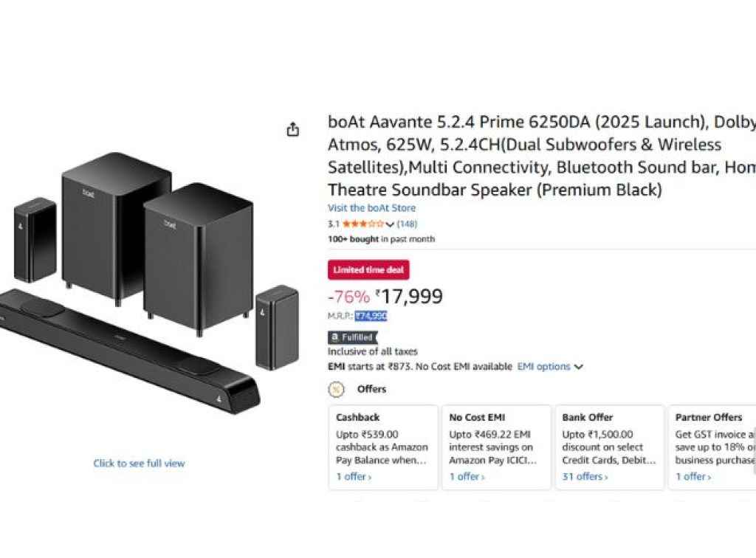View 31 offers under Bank Offer
756x558 pixels.
(585, 477)
